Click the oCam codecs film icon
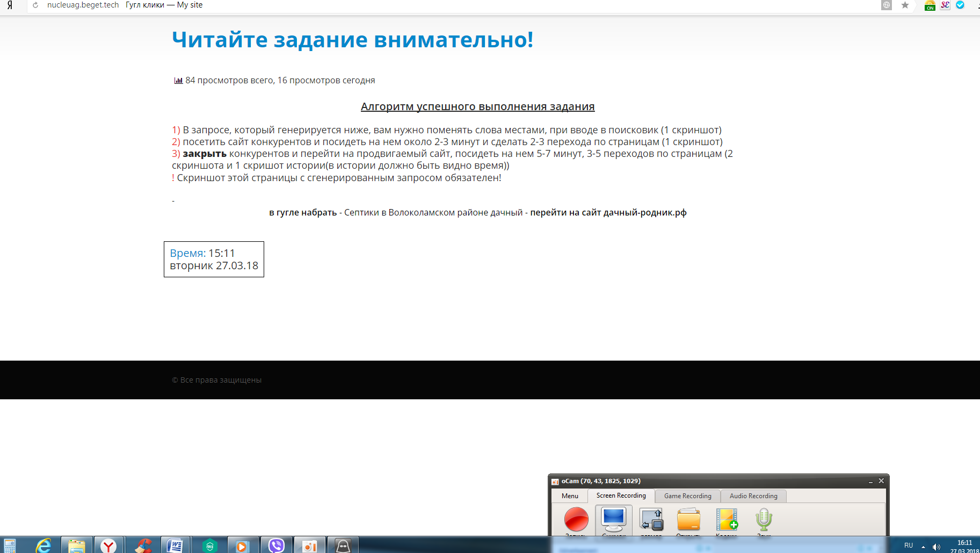This screenshot has height=553, width=980. (x=727, y=520)
